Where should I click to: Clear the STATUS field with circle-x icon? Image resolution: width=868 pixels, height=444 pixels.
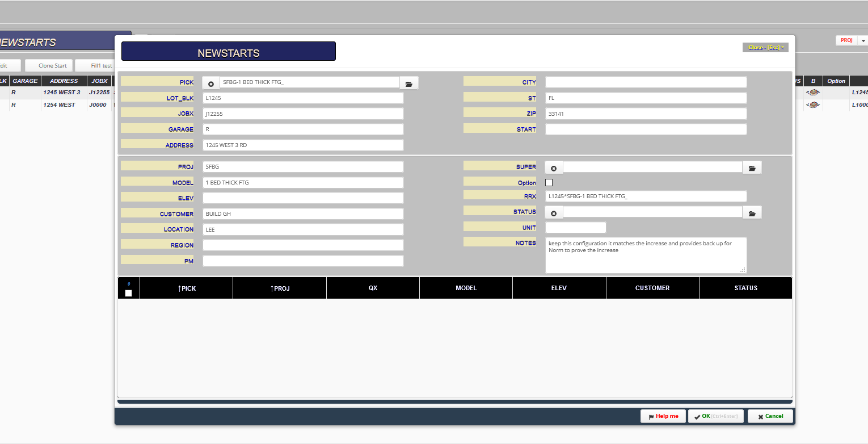[554, 213]
